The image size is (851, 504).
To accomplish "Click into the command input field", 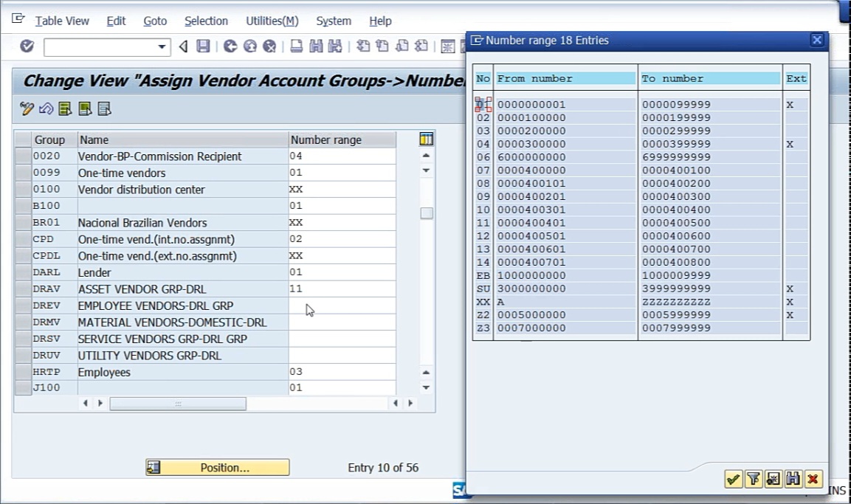I will point(100,47).
